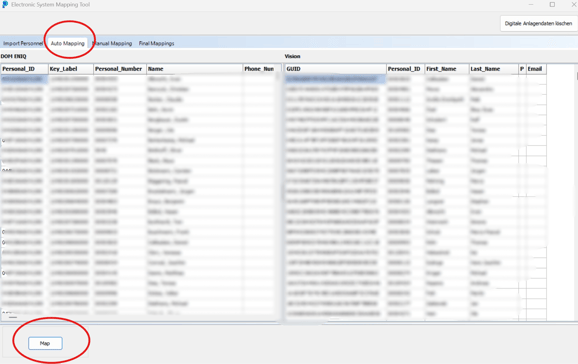This screenshot has width=578, height=364.
Task: Click the Personal_Number column header
Action: point(119,69)
